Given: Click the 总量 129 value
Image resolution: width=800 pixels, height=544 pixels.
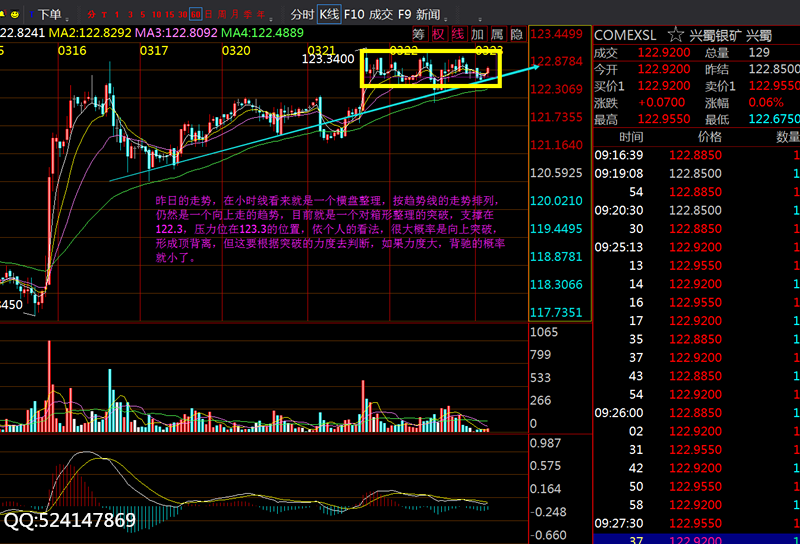Looking at the screenshot, I should pyautogui.click(x=759, y=52).
